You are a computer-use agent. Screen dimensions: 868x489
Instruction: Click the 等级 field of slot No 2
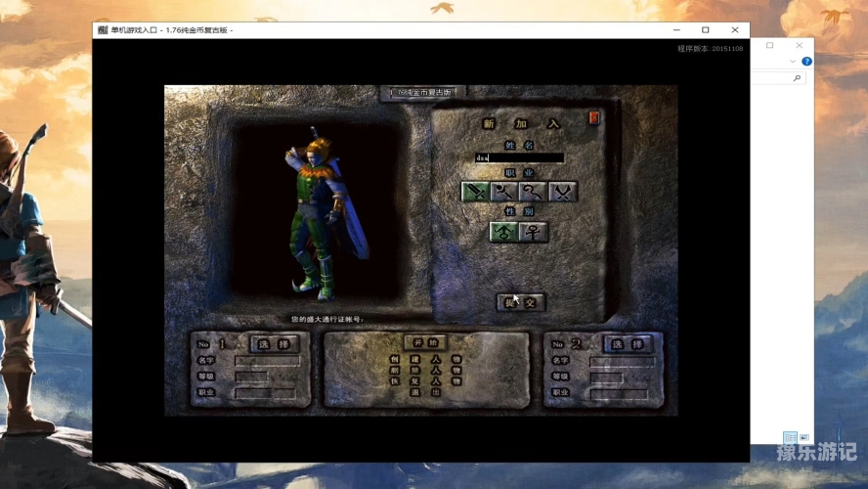pos(606,378)
